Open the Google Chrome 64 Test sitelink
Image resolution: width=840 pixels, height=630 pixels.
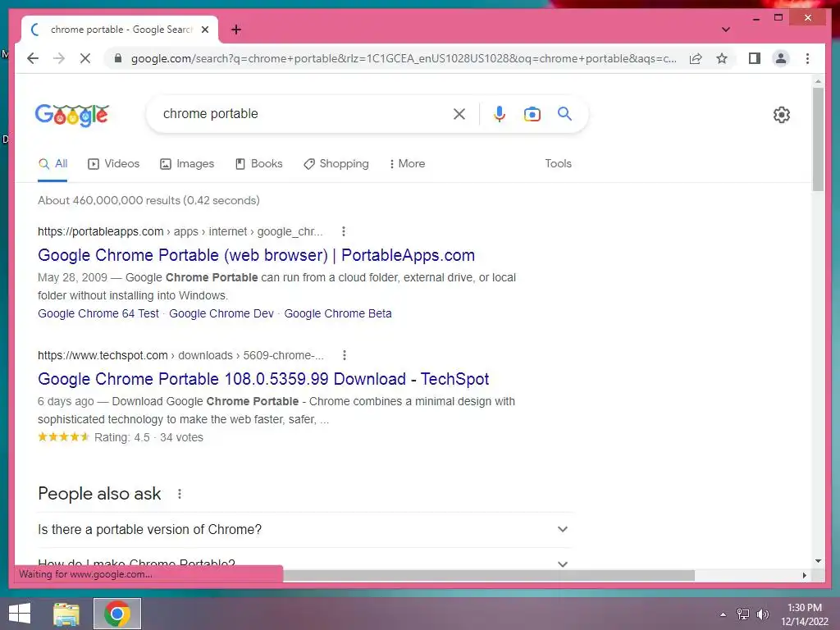pos(98,313)
